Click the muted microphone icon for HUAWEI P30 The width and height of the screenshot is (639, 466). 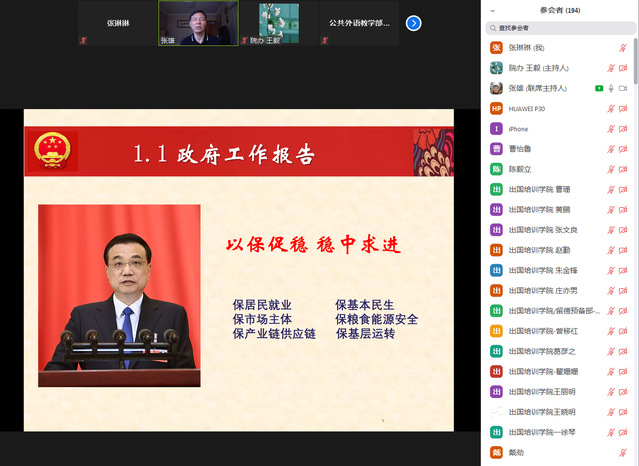coord(609,108)
